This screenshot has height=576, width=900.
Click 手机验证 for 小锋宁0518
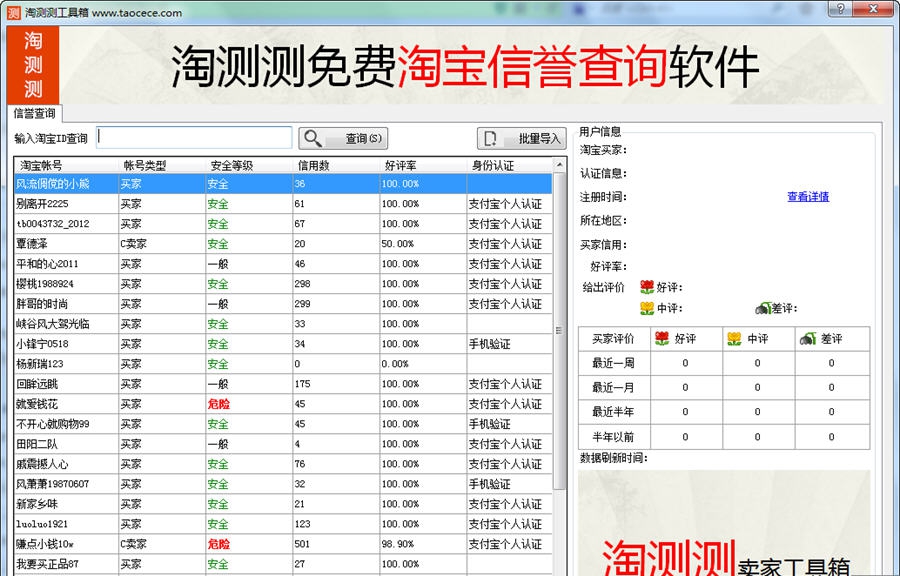(x=490, y=344)
